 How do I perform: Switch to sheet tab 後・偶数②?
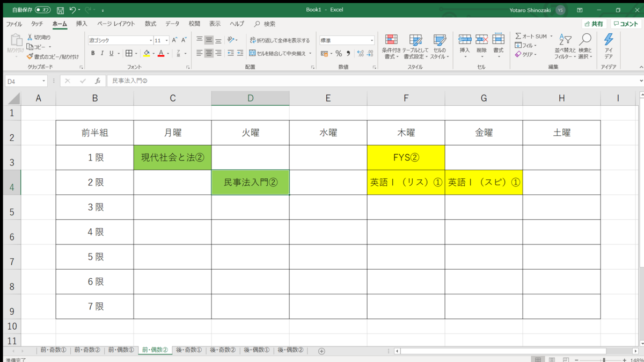(x=290, y=350)
